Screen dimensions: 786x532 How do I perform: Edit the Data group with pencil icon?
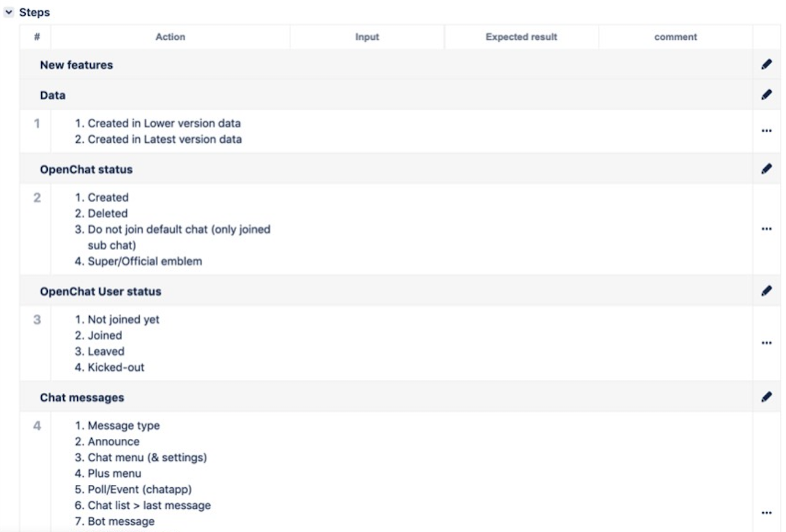click(766, 95)
